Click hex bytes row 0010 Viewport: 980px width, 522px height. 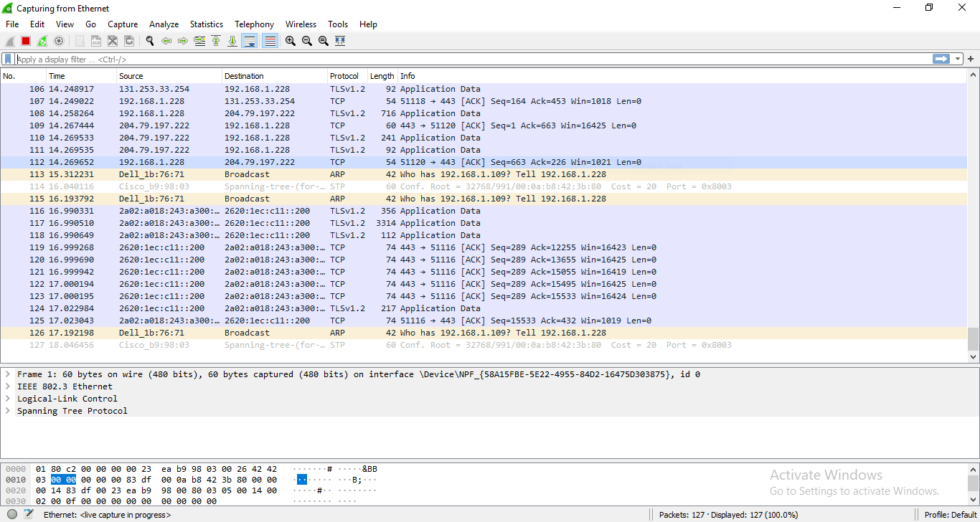[x=156, y=480]
